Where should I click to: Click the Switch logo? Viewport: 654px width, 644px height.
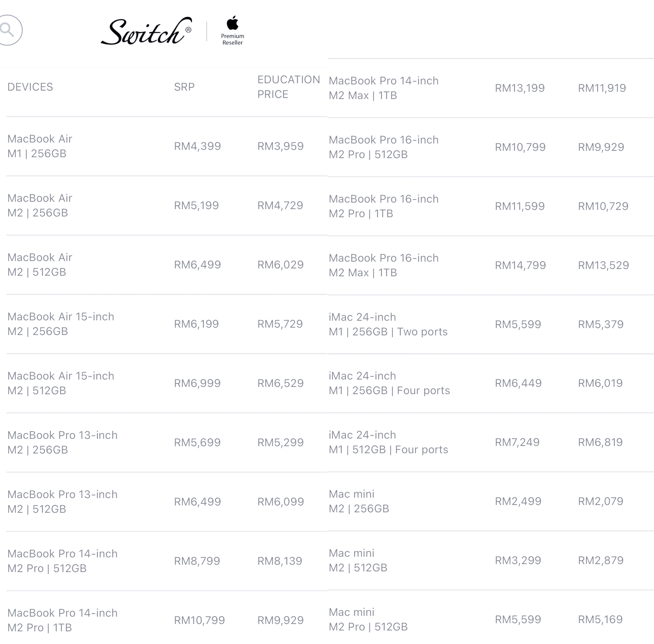point(146,31)
